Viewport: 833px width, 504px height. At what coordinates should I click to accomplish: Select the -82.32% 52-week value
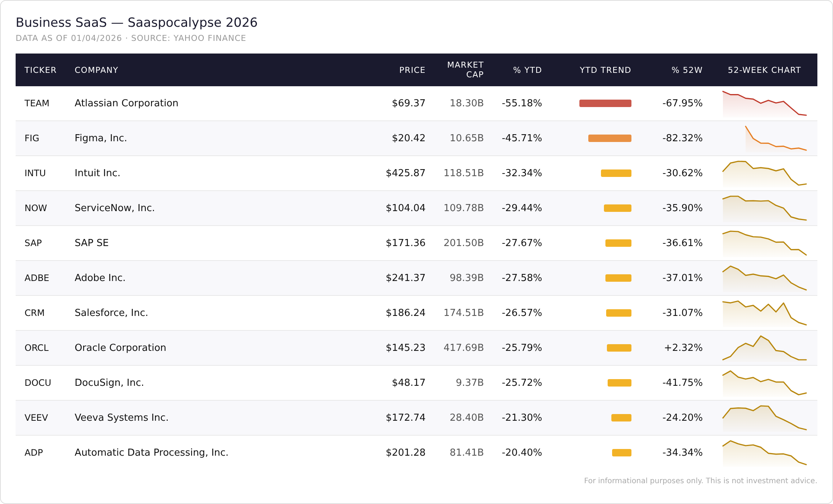pyautogui.click(x=682, y=138)
